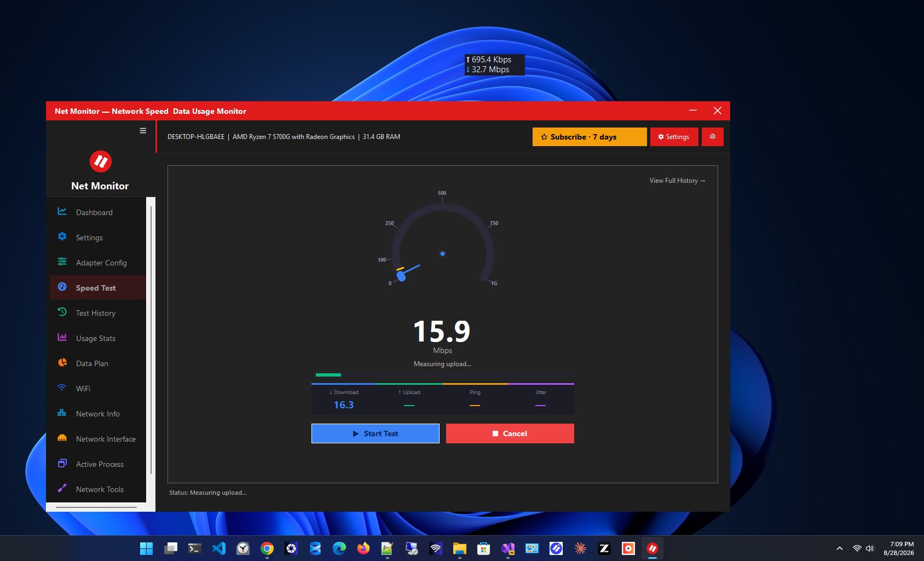This screenshot has height=561, width=924.
Task: Click the Usage Stats bar chart icon
Action: [x=62, y=337]
